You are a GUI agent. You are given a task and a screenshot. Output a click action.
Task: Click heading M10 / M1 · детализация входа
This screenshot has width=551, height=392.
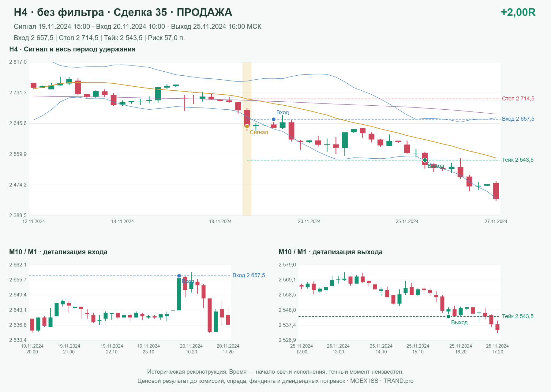tap(58, 252)
